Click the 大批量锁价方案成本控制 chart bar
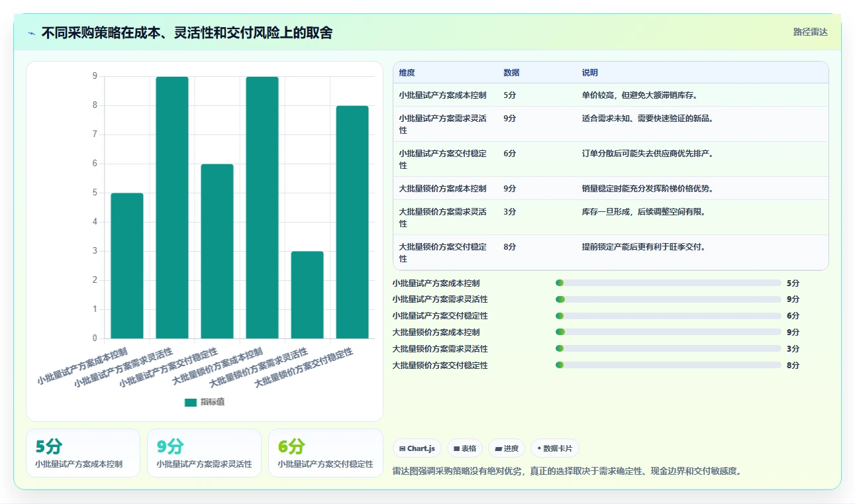This screenshot has height=504, width=855. coord(262,207)
